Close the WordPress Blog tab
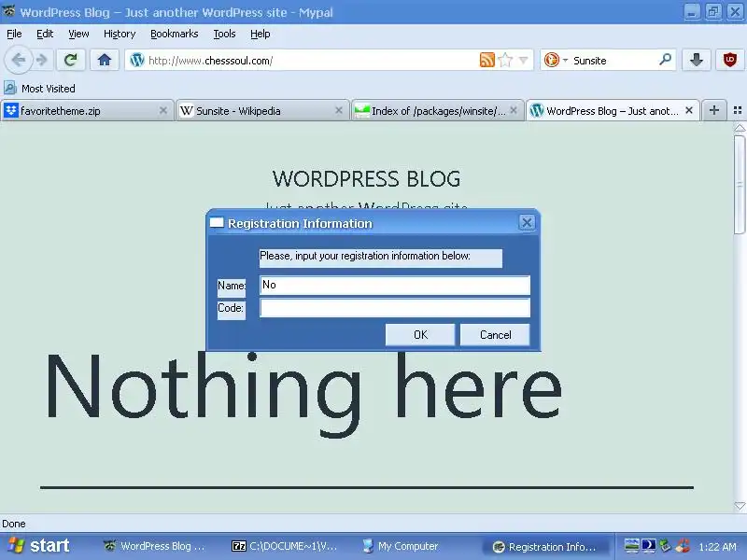The width and height of the screenshot is (747, 560). click(689, 110)
